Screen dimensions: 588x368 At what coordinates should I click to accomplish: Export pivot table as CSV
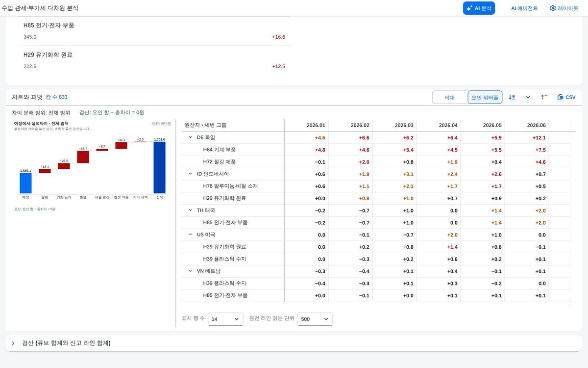[x=566, y=97]
